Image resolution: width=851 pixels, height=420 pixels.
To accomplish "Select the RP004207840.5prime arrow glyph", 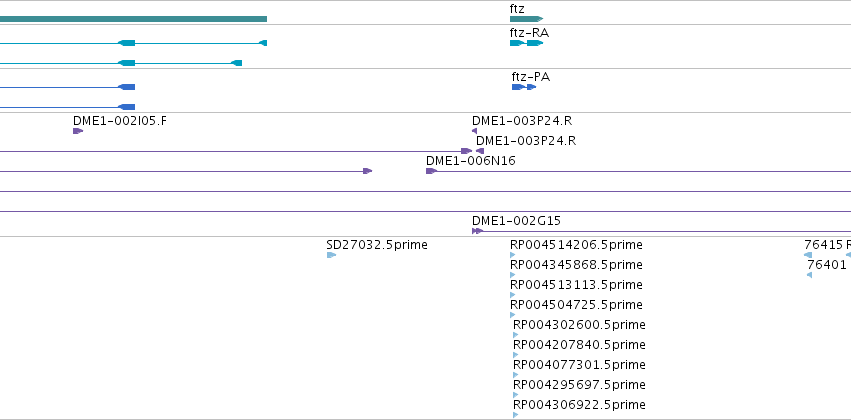I will pos(515,355).
